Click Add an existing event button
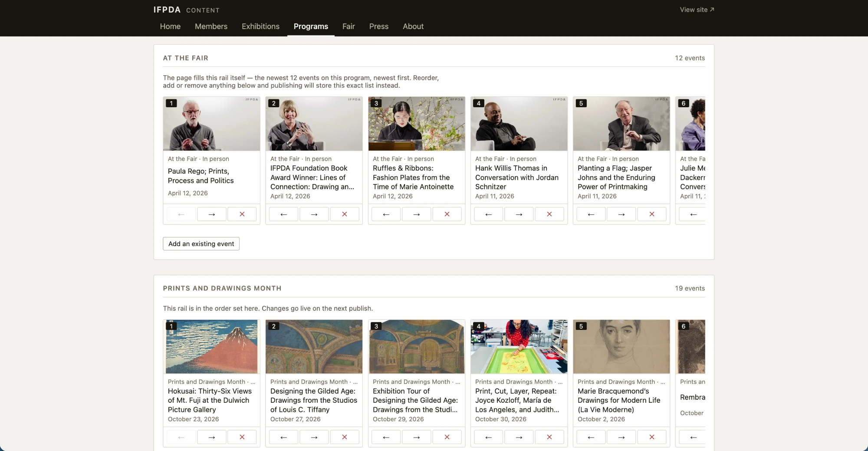868x451 pixels. 201,244
